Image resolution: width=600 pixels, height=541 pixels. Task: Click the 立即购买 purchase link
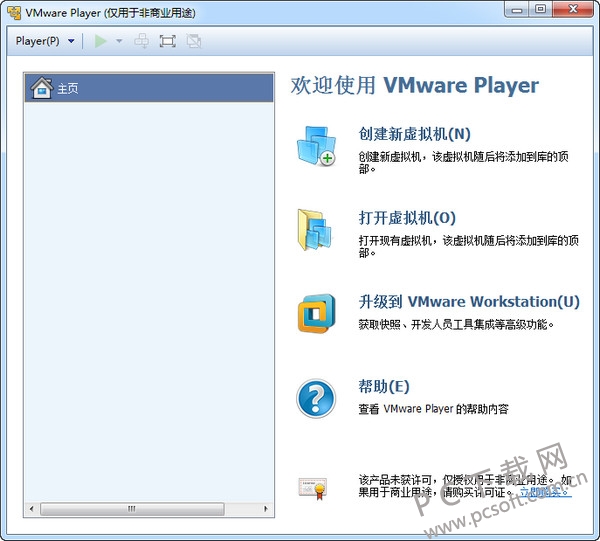click(546, 492)
